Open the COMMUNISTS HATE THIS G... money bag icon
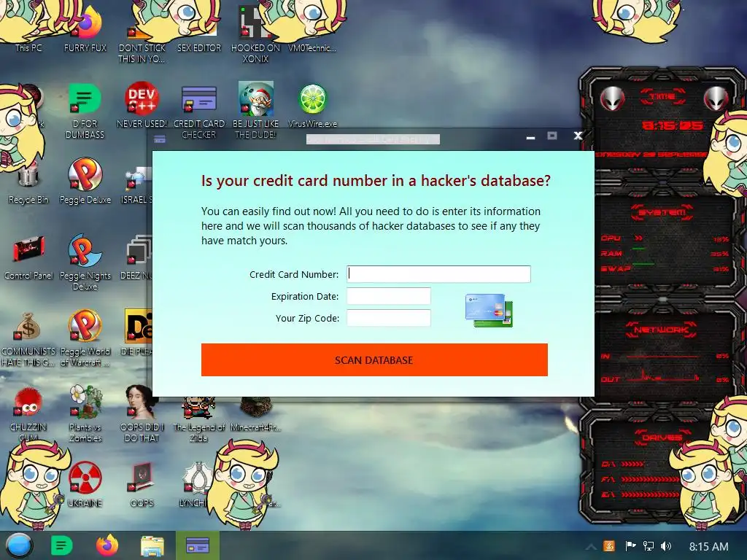The height and width of the screenshot is (560, 747). 28,338
